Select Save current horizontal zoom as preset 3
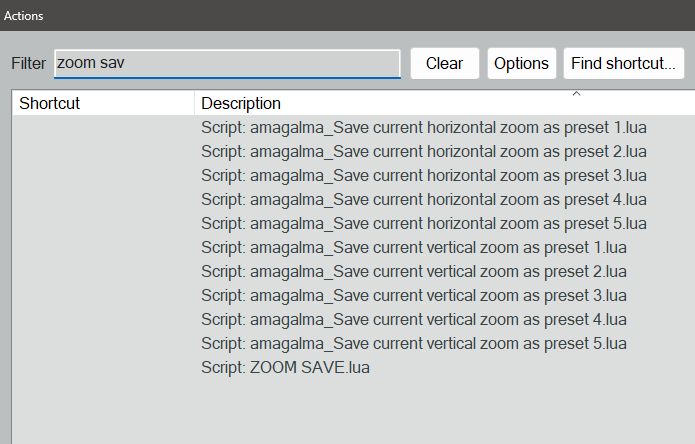The image size is (695, 444). pos(423,175)
